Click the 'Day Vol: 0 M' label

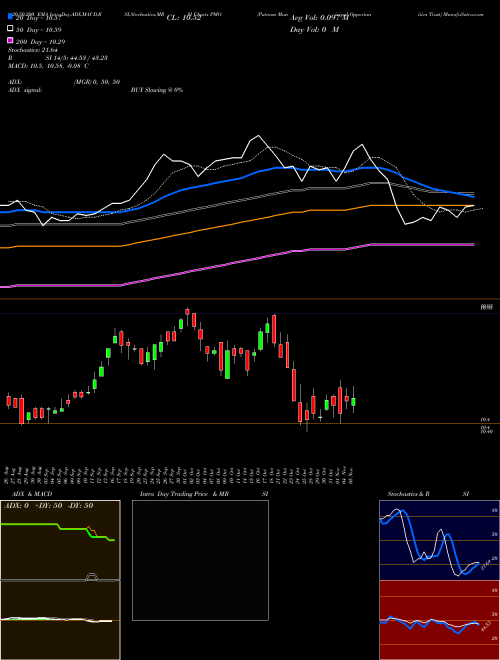click(x=314, y=29)
